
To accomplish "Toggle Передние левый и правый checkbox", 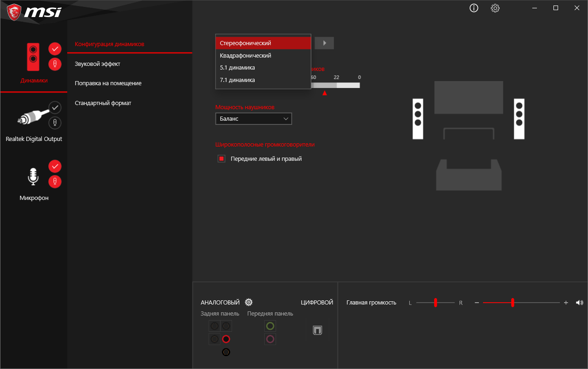I will [x=221, y=159].
